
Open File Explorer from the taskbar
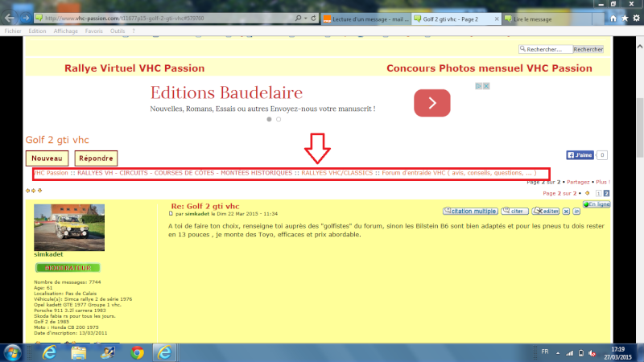pyautogui.click(x=78, y=353)
